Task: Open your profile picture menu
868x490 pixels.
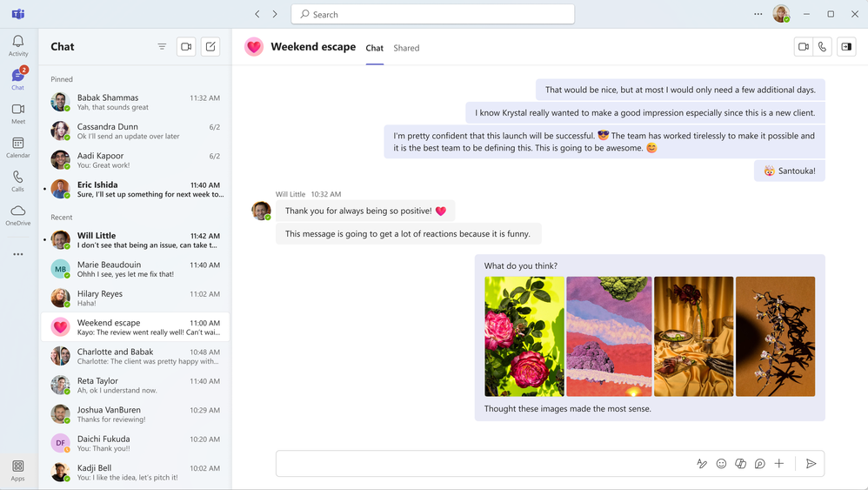Action: 781,14
